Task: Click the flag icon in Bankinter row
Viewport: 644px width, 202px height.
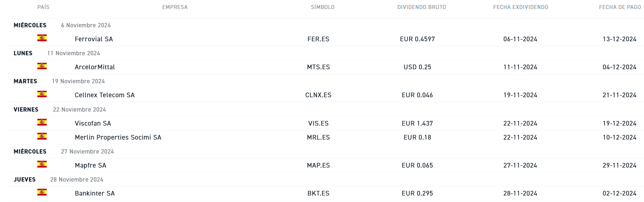Action: (x=42, y=192)
